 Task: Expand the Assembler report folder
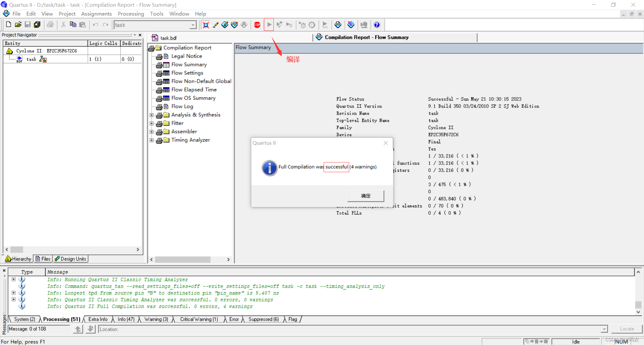click(x=152, y=132)
